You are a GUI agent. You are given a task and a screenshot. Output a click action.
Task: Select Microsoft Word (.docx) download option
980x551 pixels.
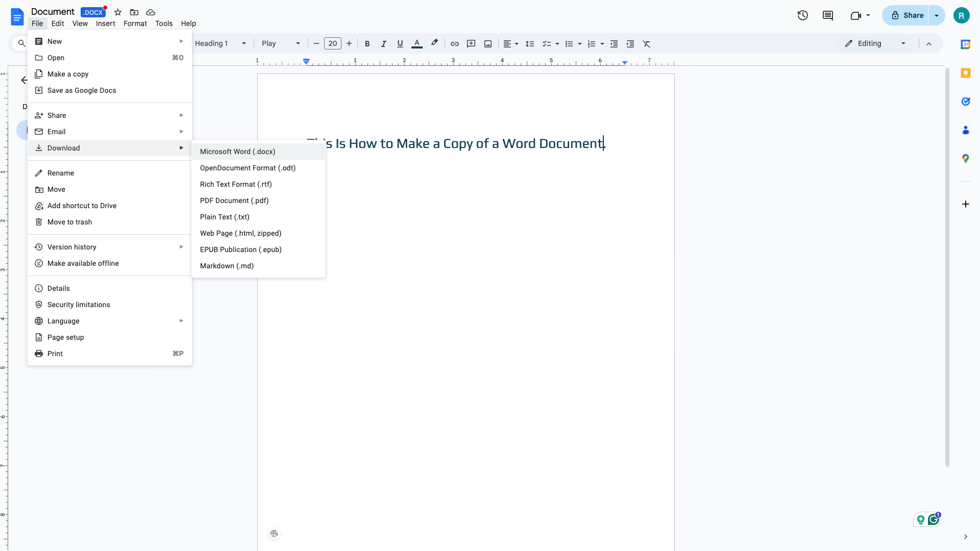258,152
